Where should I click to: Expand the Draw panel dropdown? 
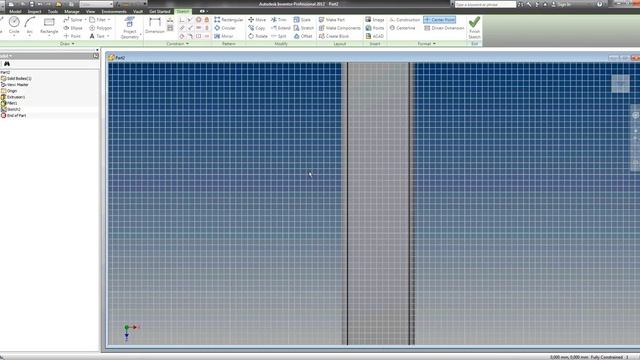click(x=67, y=44)
